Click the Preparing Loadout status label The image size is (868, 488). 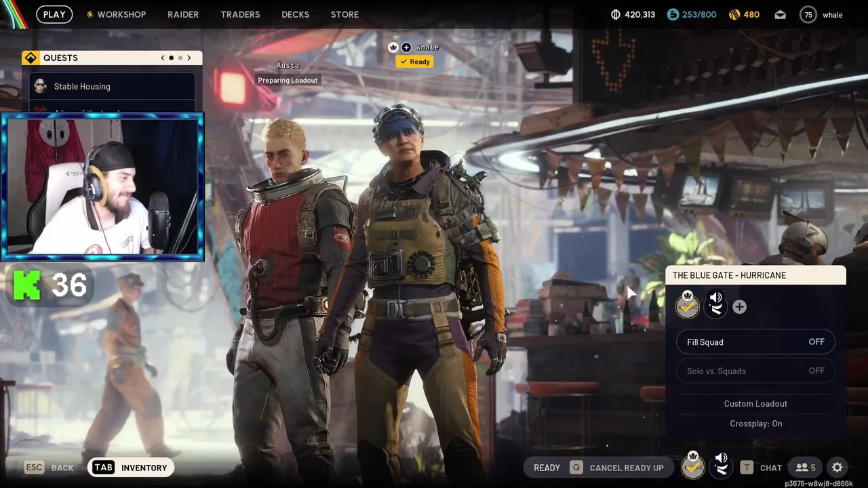point(288,80)
